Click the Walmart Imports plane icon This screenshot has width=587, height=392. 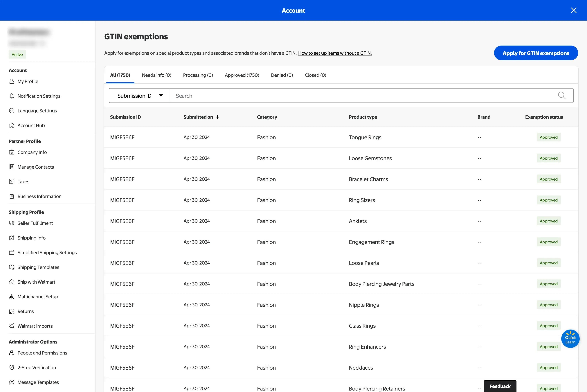click(12, 326)
